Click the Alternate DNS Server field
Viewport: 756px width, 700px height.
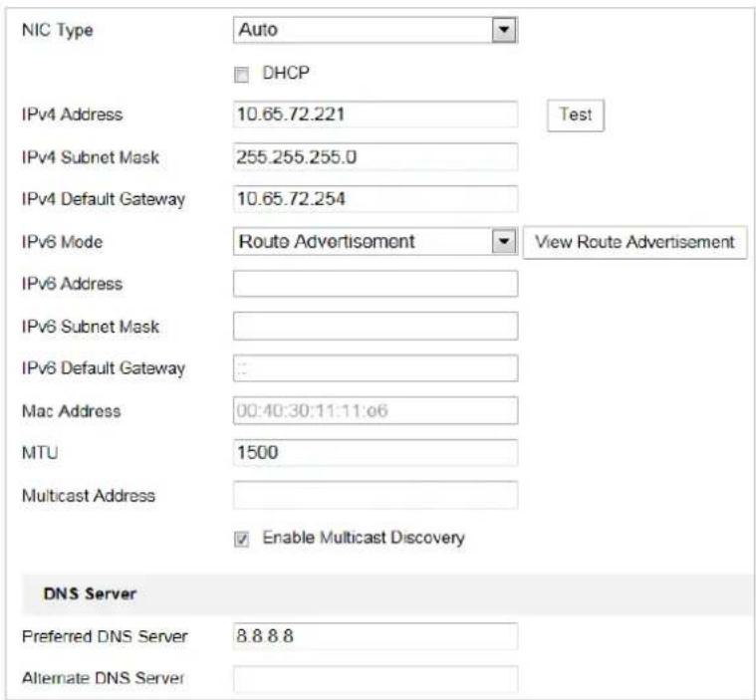coord(376,679)
